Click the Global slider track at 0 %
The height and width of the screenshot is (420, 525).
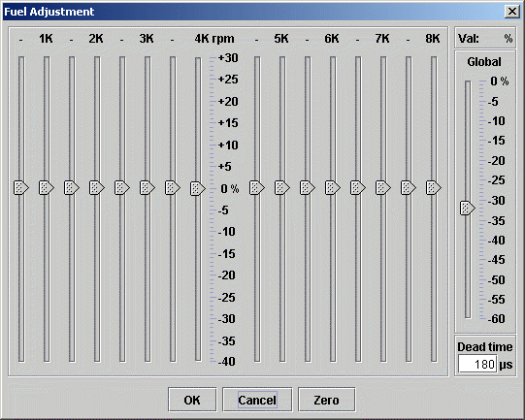pyautogui.click(x=468, y=82)
